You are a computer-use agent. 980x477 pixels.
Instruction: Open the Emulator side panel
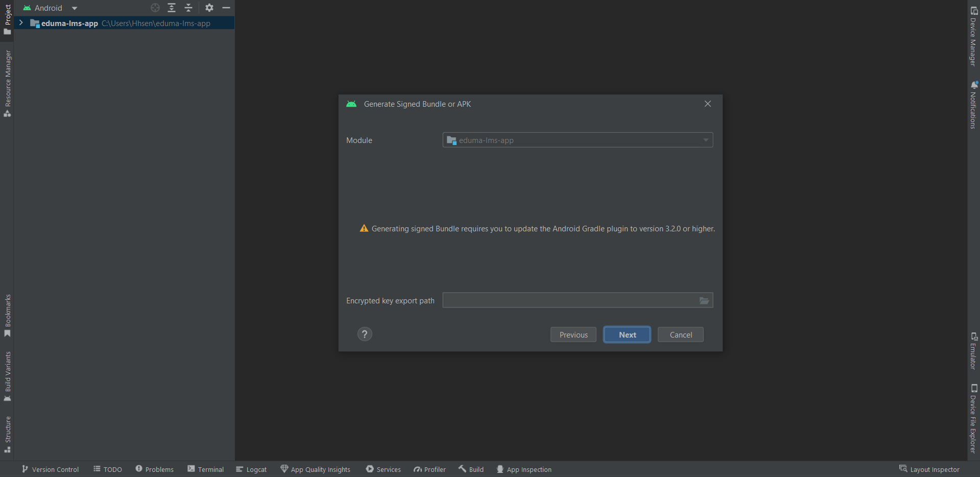click(973, 351)
